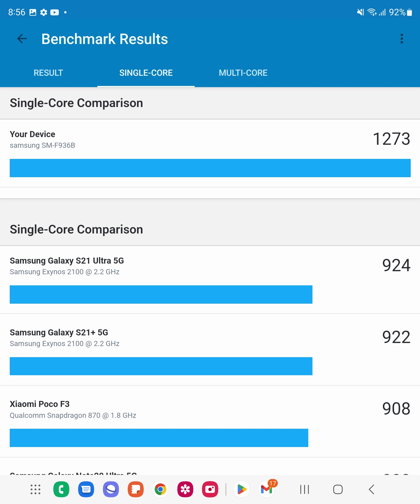Open the orange Samsung Notes app
This screenshot has width=420, height=504.
pos(136,489)
